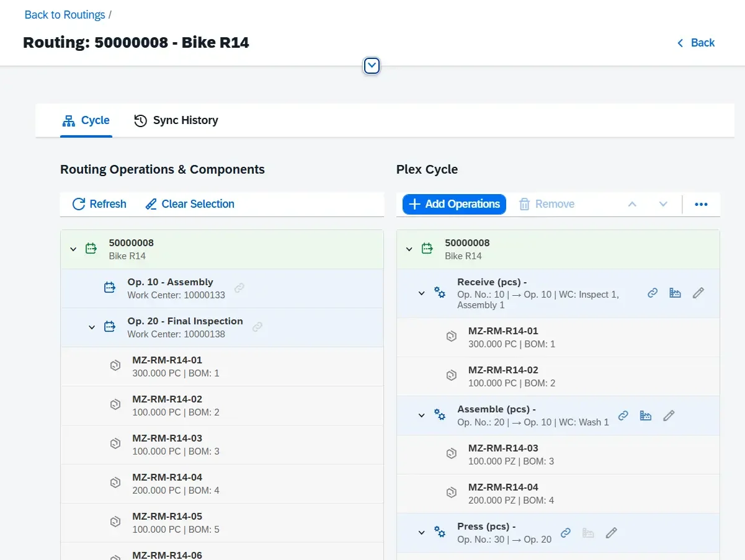Open the Back to Routings breadcrumb link
The height and width of the screenshot is (560, 745).
point(65,14)
